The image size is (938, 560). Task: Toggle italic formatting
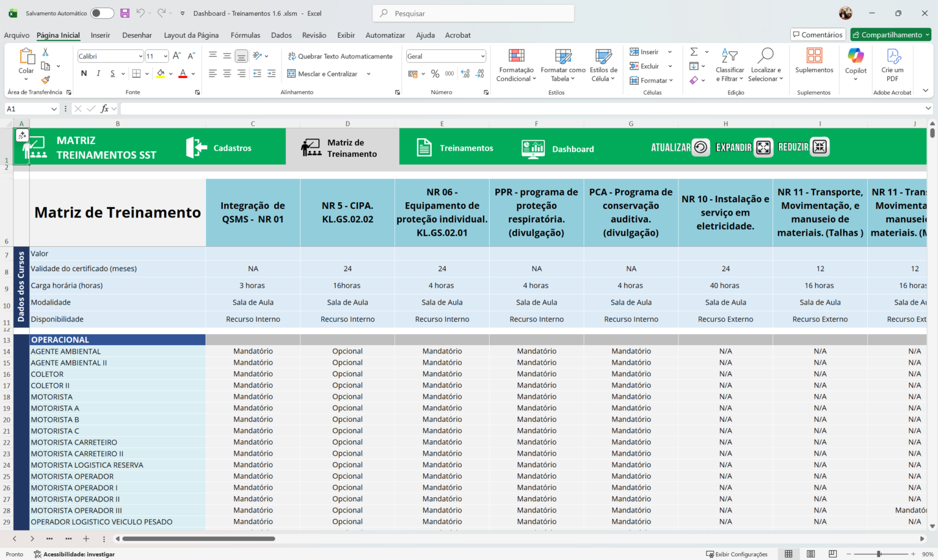(x=98, y=74)
